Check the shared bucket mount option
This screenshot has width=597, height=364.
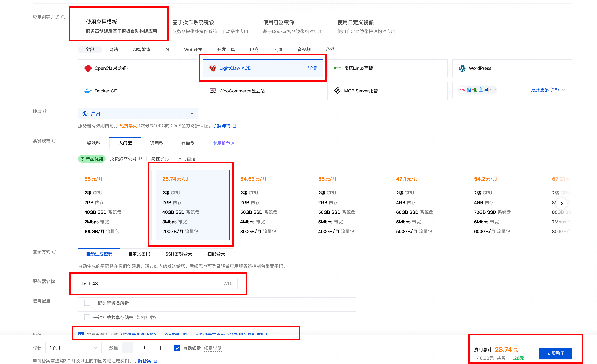pos(87,317)
